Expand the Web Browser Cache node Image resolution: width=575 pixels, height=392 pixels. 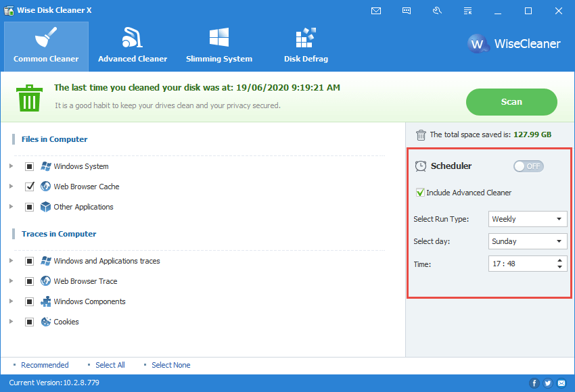(11, 187)
